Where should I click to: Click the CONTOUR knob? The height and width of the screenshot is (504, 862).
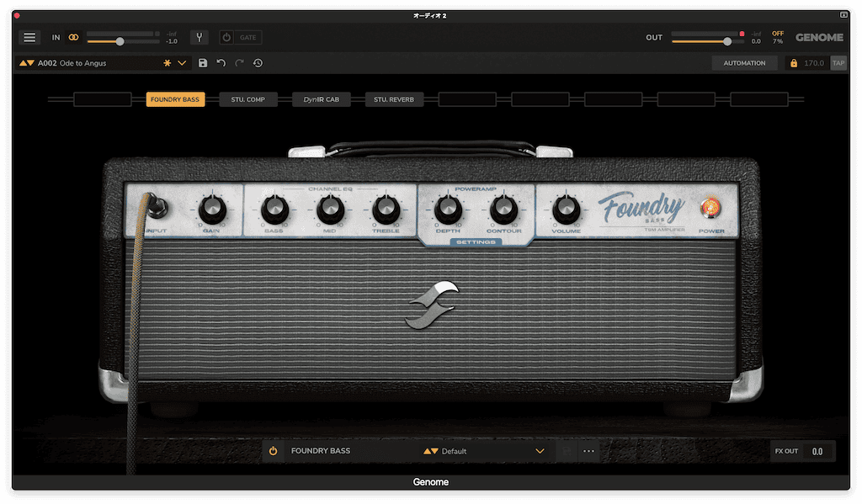click(x=503, y=209)
